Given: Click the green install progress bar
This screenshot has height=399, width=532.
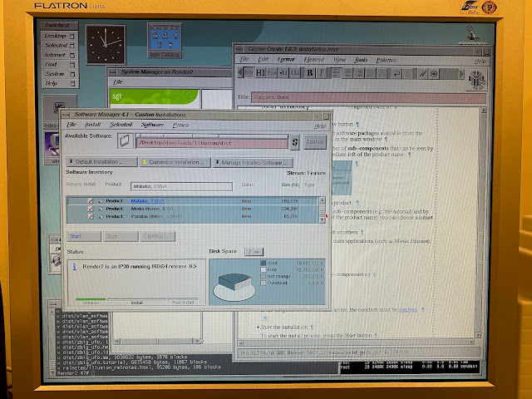Looking at the screenshot, I should (91, 299).
